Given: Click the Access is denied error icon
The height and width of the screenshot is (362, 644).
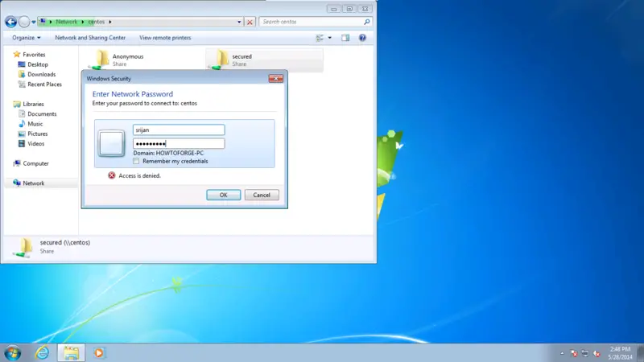Looking at the screenshot, I should [112, 175].
